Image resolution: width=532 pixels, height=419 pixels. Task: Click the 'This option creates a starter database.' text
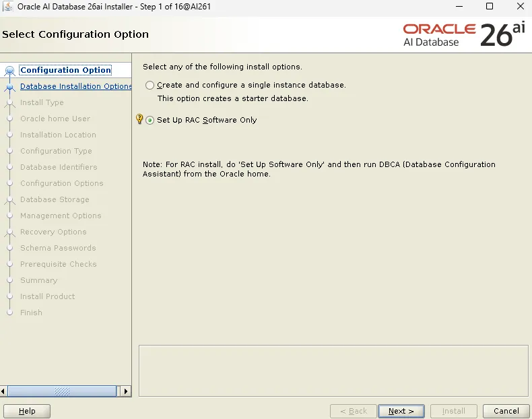click(233, 98)
